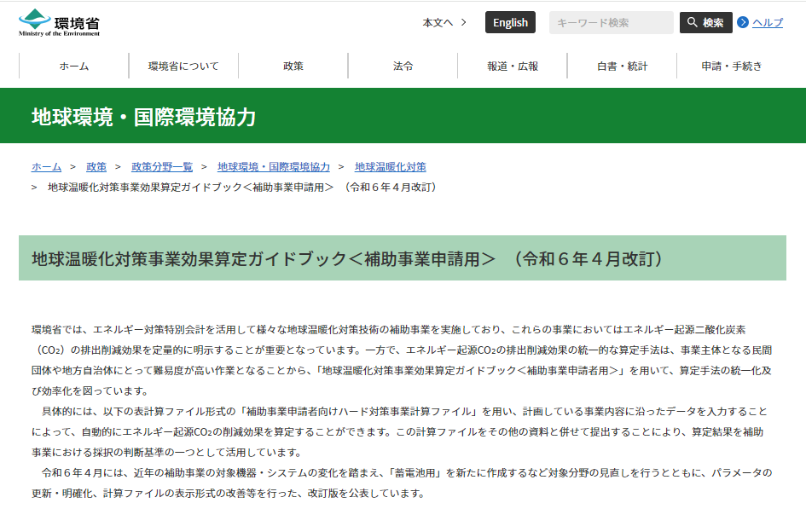The width and height of the screenshot is (806, 532).
Task: Open the ホーム menu item
Action: [72, 65]
